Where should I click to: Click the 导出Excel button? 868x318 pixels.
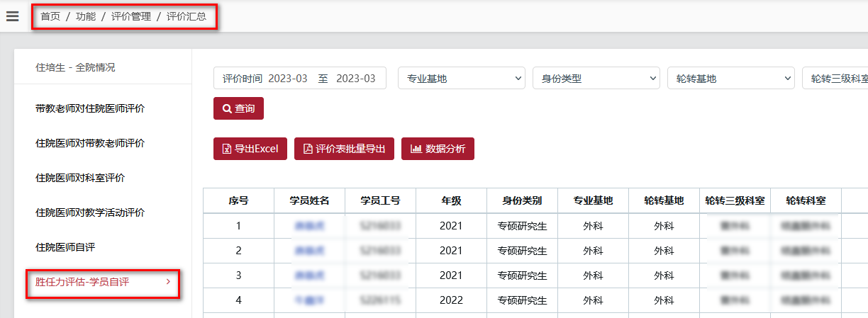[x=250, y=149]
